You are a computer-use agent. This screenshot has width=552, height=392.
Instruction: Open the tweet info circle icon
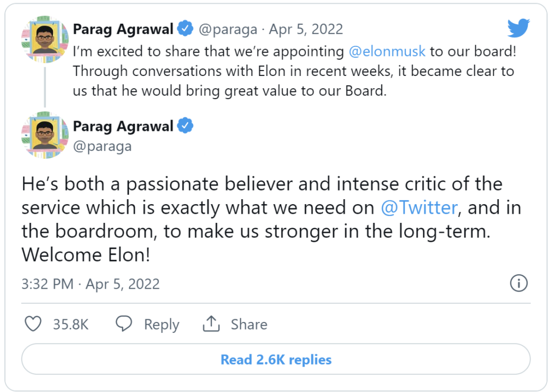click(519, 283)
